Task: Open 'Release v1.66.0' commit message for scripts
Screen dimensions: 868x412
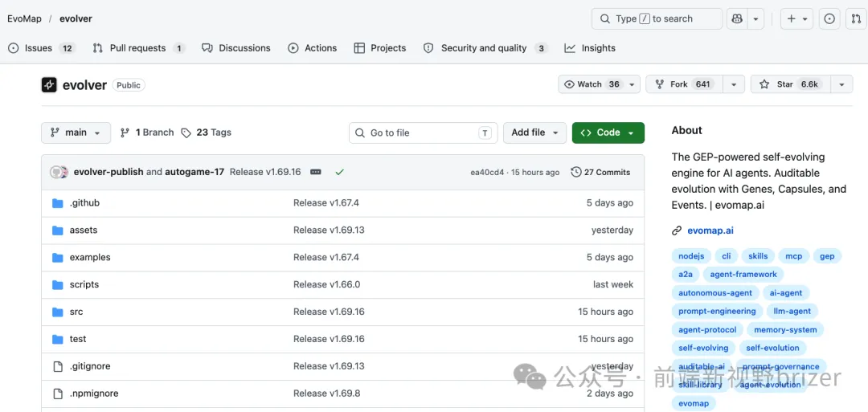Action: 326,284
